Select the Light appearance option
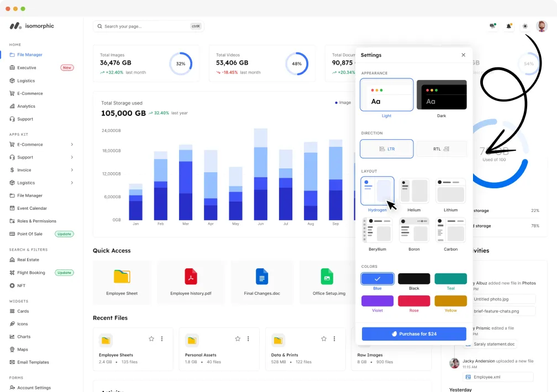557x392 pixels. (386, 95)
